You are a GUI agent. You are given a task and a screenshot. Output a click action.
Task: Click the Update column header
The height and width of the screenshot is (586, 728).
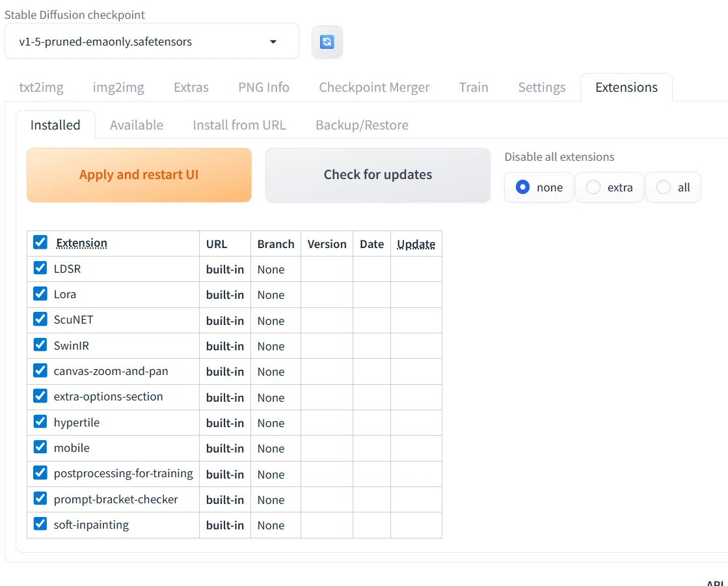click(416, 244)
